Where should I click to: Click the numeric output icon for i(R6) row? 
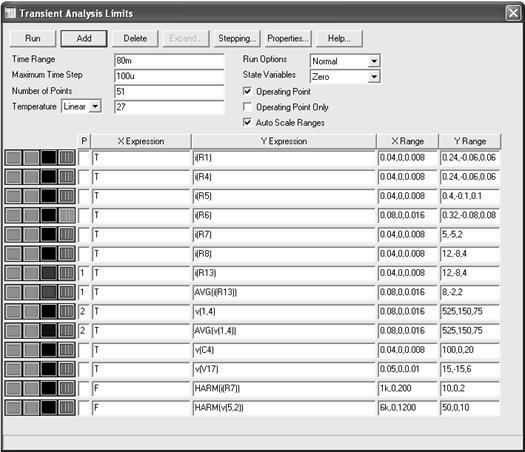point(67,215)
